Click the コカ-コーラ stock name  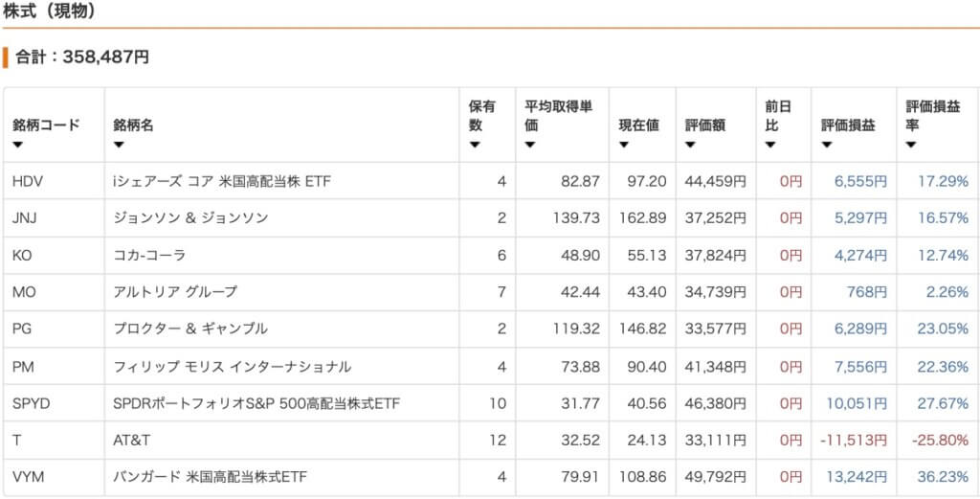[149, 255]
